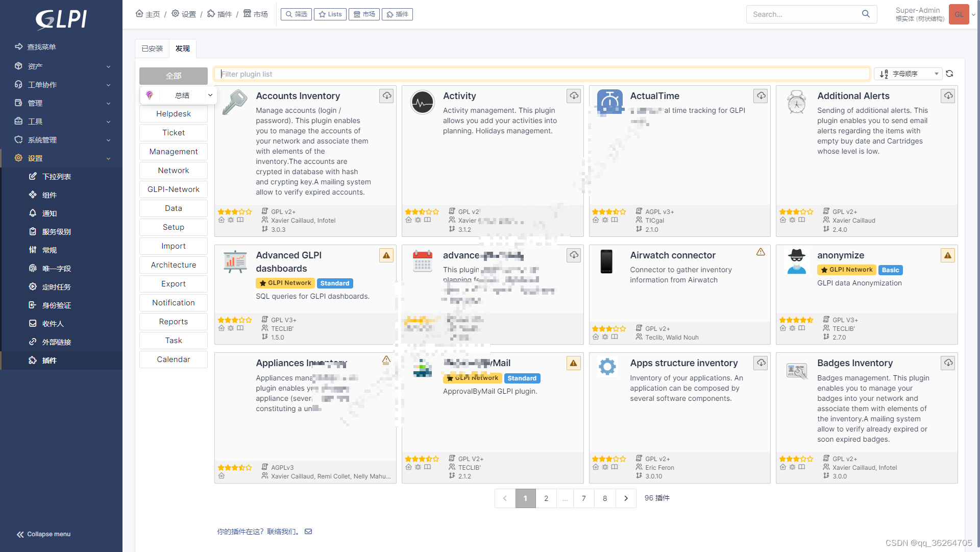Image resolution: width=980 pixels, height=552 pixels.
Task: Click download icon on Apps structure inventory
Action: pyautogui.click(x=761, y=363)
